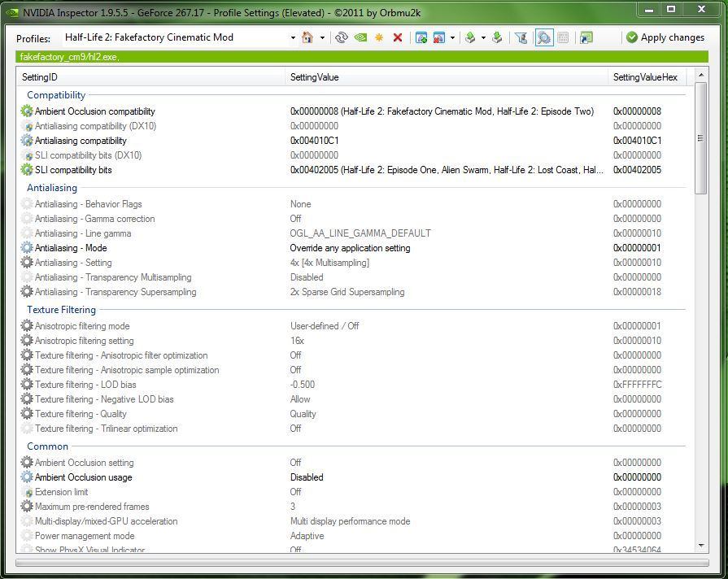Add application to profile via window plus icon
Screen dimensions: 728x579
click(x=421, y=37)
